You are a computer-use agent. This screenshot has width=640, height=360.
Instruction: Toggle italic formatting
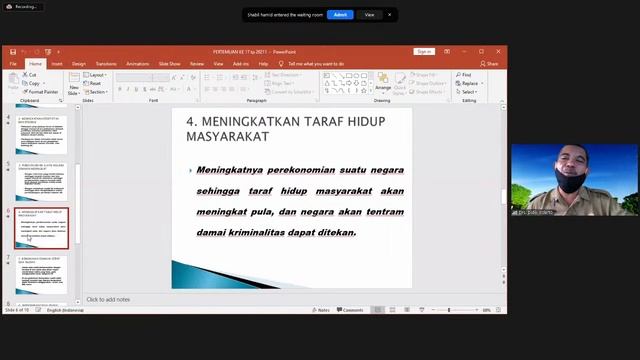coord(128,89)
